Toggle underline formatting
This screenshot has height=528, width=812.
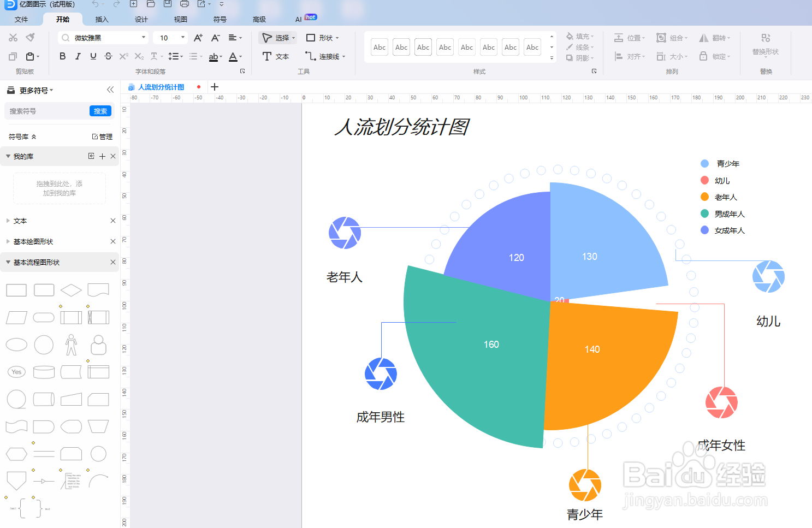pyautogui.click(x=93, y=56)
